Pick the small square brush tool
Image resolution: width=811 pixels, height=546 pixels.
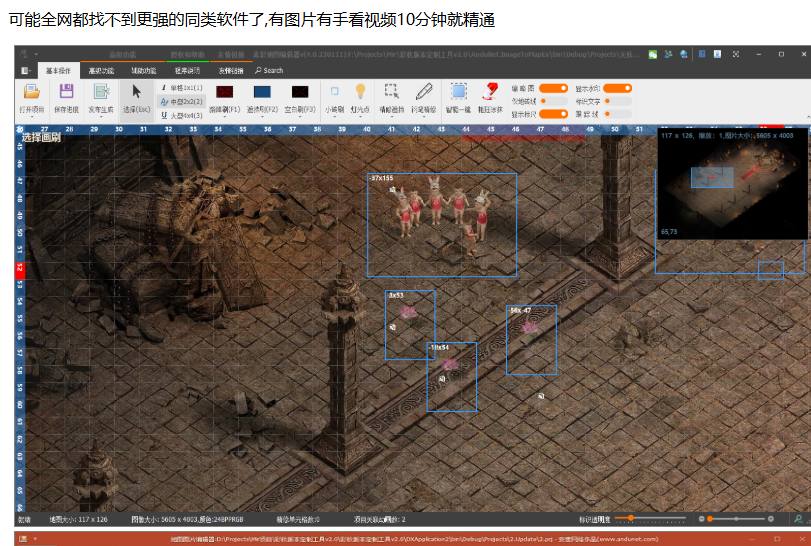(334, 92)
